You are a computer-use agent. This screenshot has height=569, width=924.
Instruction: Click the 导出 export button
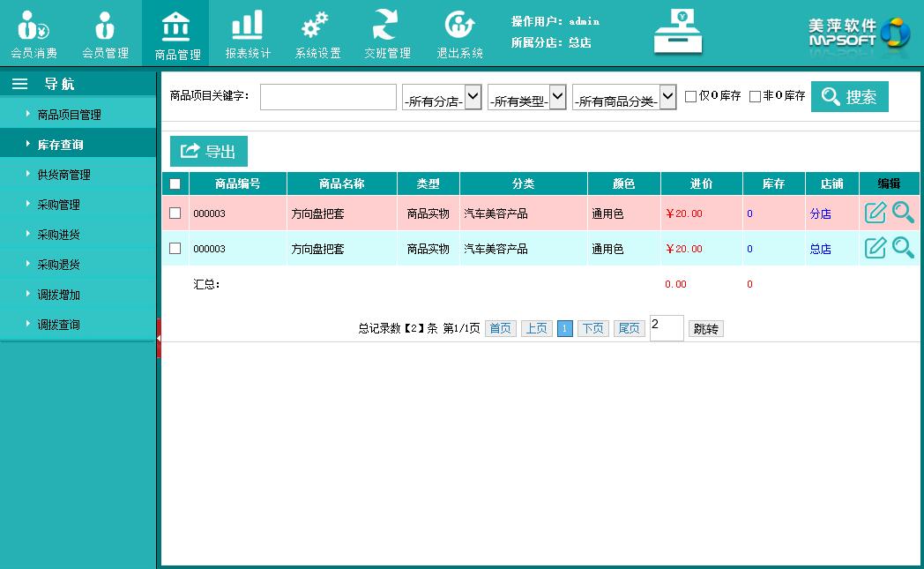tap(209, 151)
